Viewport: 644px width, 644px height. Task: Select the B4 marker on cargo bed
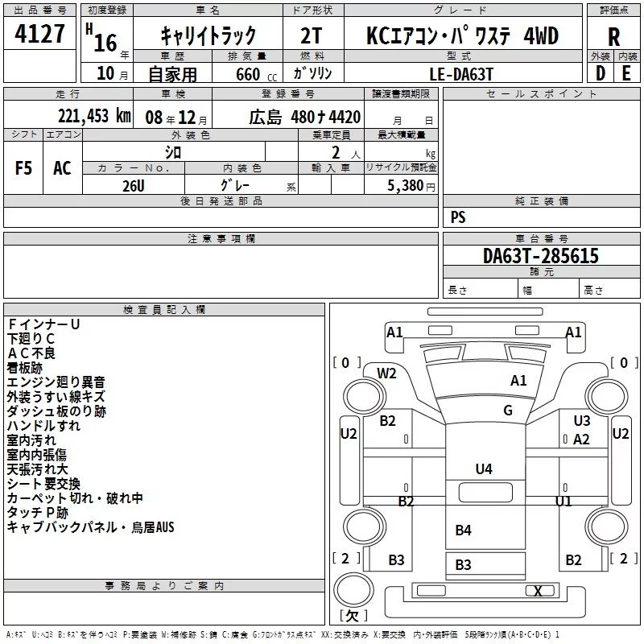463,530
